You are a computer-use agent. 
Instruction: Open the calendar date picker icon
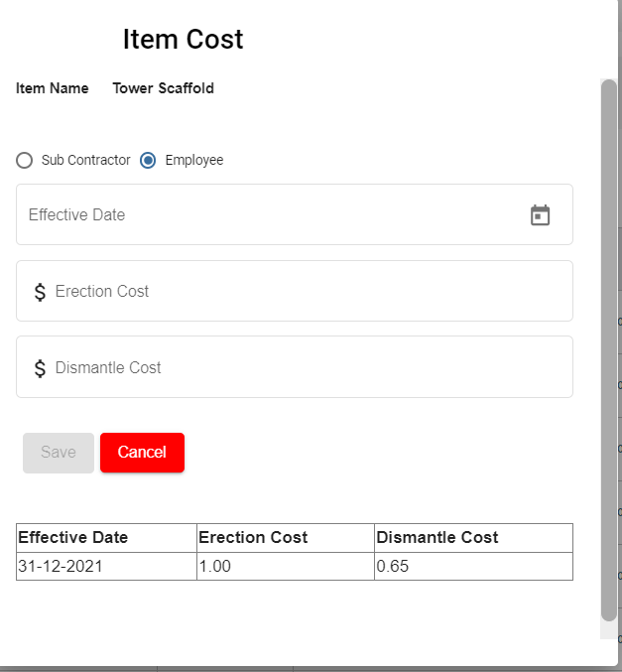point(540,215)
